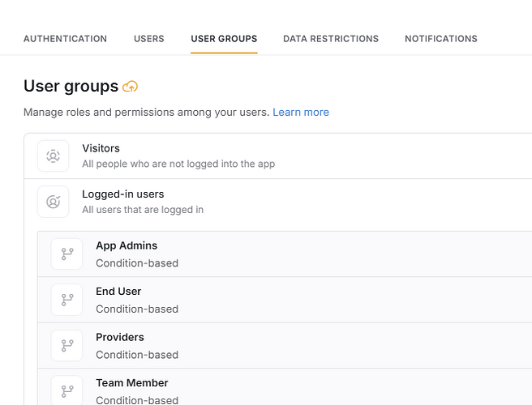Follow the Learn more link

301,113
